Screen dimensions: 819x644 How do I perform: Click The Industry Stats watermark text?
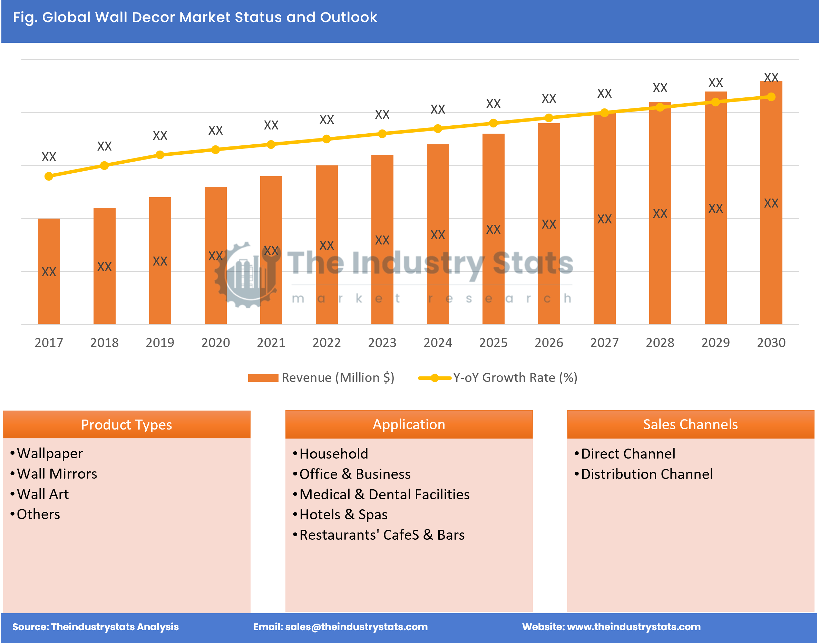pyautogui.click(x=430, y=263)
